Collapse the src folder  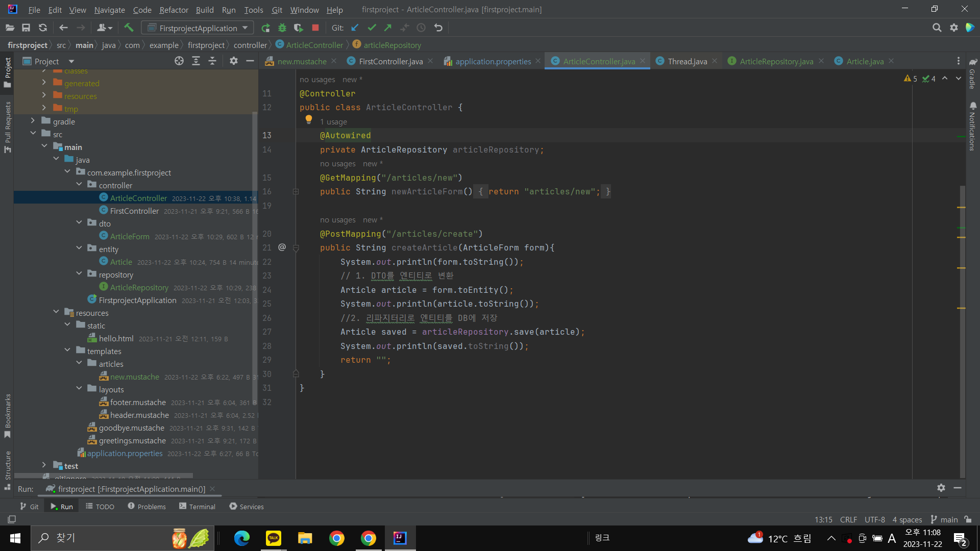pyautogui.click(x=33, y=134)
